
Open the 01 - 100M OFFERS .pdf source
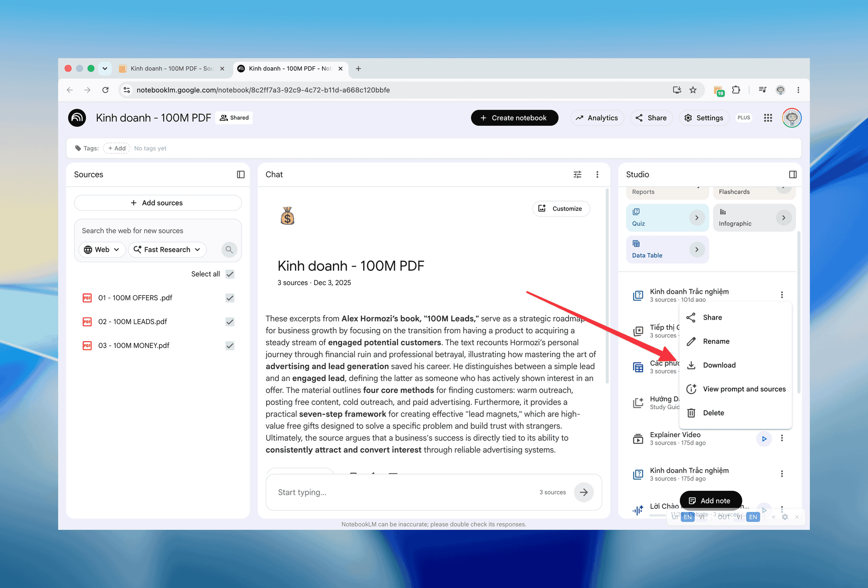point(135,298)
